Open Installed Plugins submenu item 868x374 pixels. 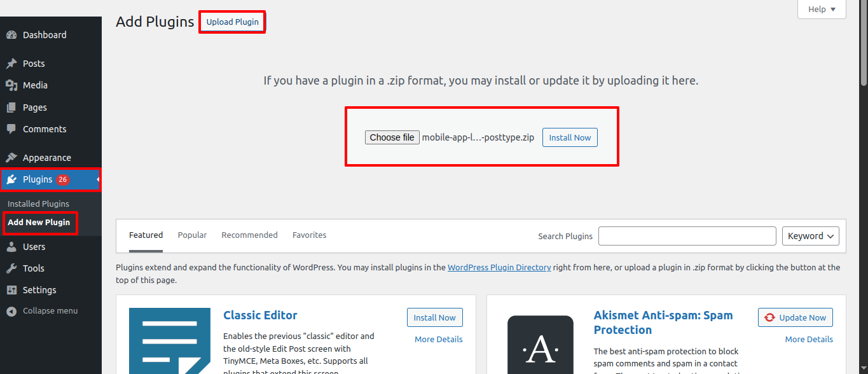(x=38, y=204)
